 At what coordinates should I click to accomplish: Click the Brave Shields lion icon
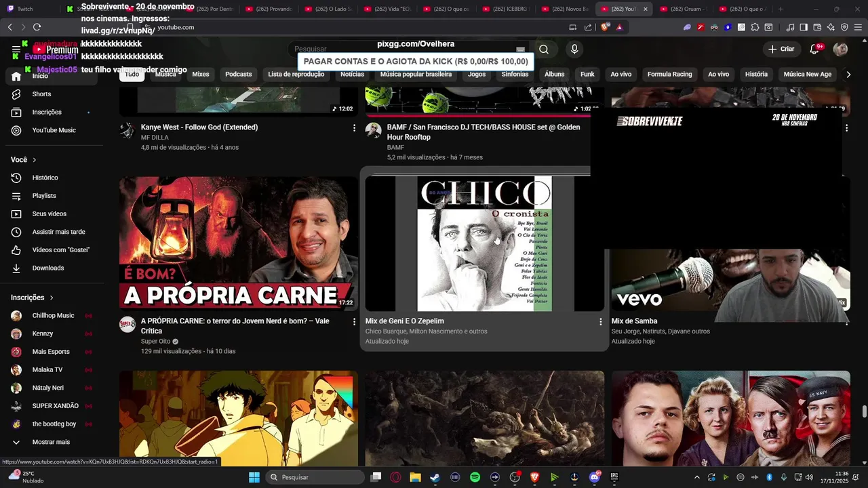coord(605,27)
